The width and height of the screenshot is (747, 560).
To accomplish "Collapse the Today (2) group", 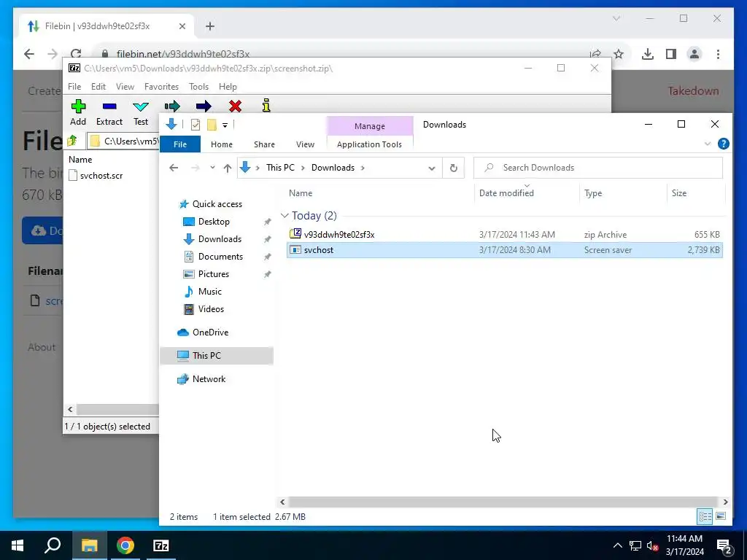I will [285, 216].
